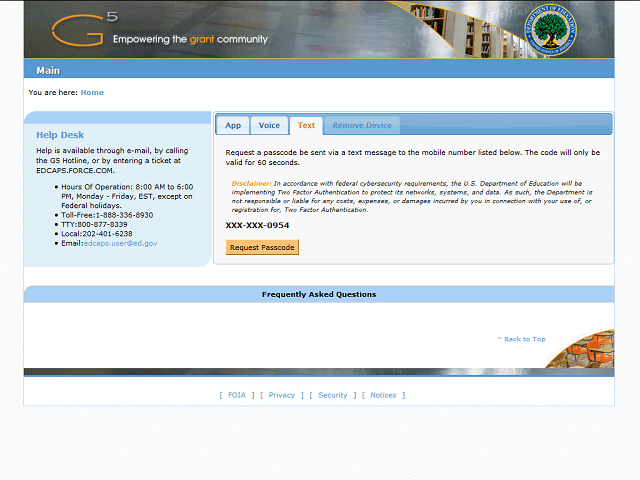Click the Disclaimer label
This screenshot has height=480, width=640.
coord(251,184)
